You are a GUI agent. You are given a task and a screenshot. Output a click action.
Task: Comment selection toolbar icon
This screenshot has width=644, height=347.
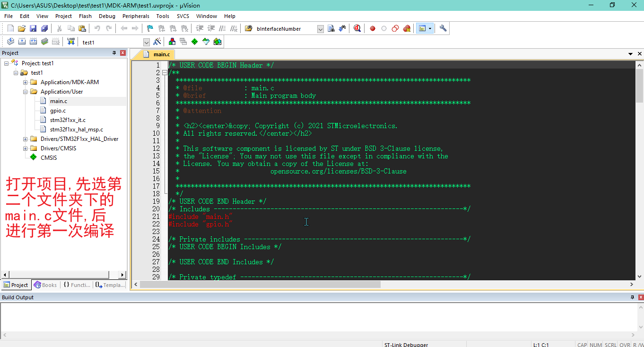coord(222,28)
